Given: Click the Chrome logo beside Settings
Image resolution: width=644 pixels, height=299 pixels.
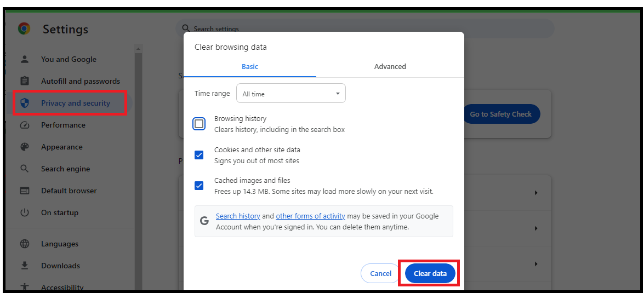Looking at the screenshot, I should (24, 28).
